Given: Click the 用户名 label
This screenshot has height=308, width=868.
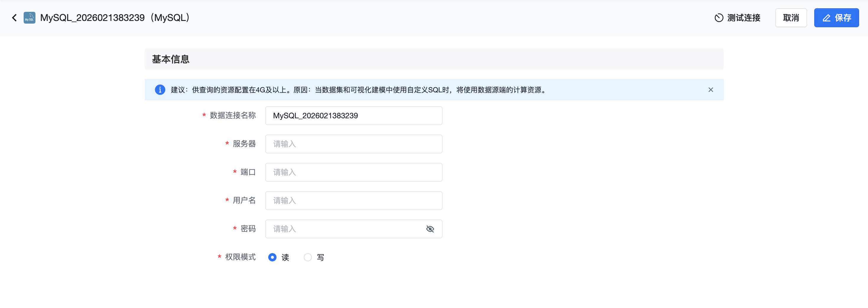Looking at the screenshot, I should [244, 201].
